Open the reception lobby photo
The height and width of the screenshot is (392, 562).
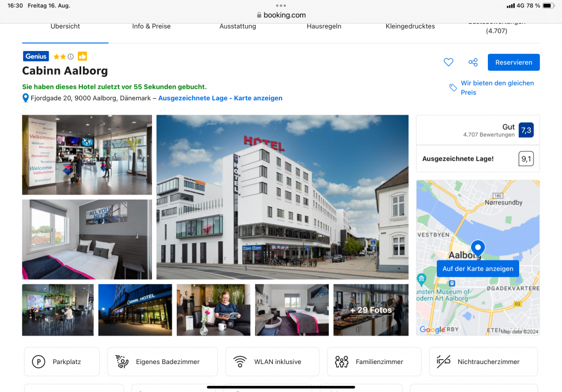tap(87, 155)
